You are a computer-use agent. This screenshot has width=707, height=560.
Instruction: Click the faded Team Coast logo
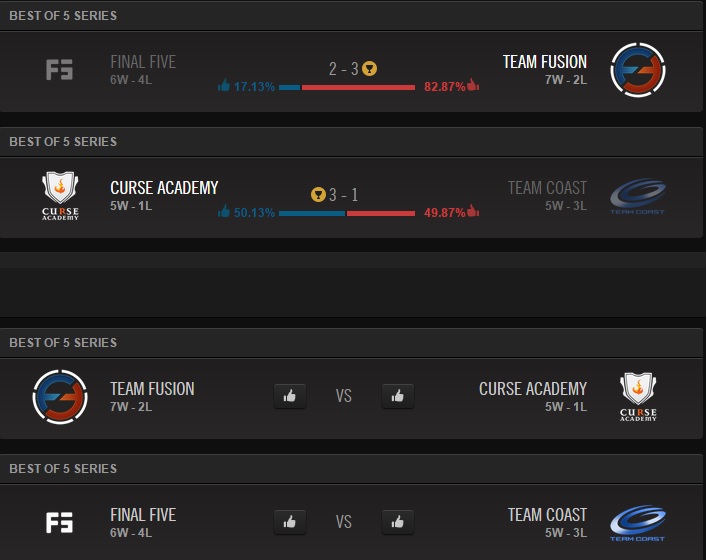[x=638, y=196]
